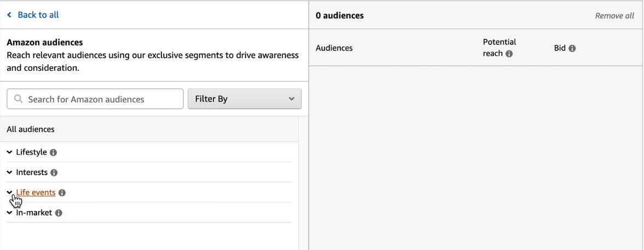Click the Interests info icon

point(54,173)
